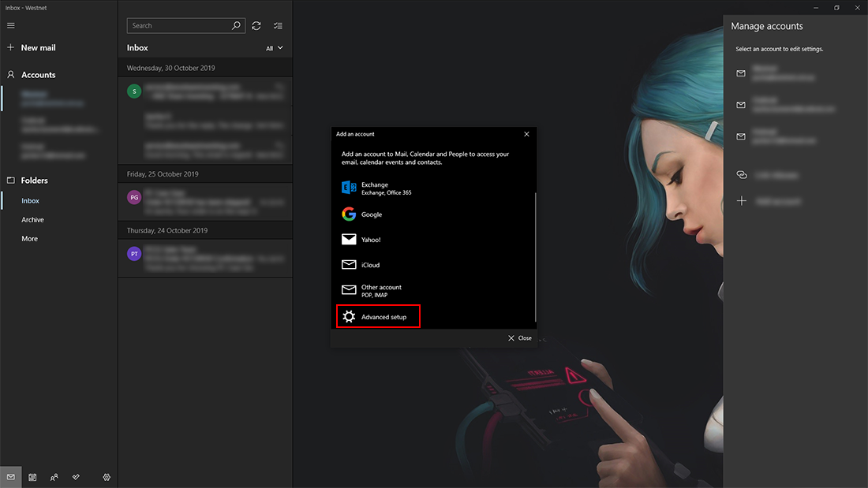Open email with purple PT avatar

[x=205, y=259]
